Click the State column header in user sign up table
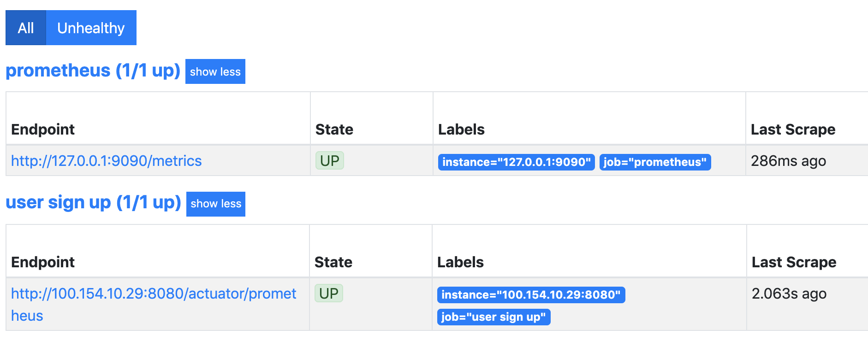 333,262
